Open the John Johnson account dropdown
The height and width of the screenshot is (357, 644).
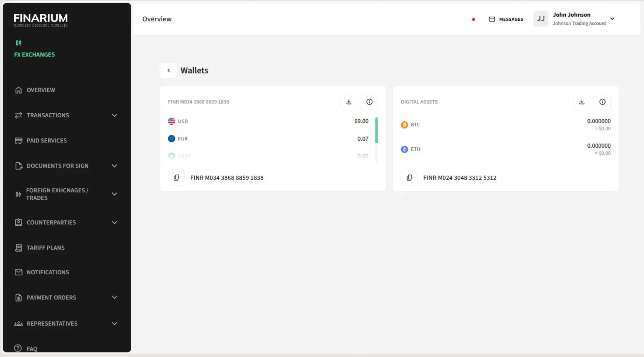pyautogui.click(x=612, y=19)
